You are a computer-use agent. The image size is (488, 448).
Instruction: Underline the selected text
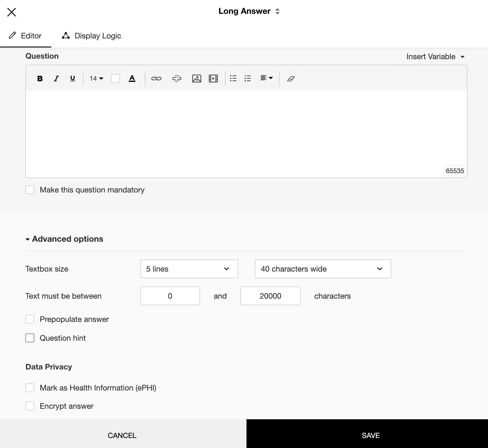pos(73,79)
